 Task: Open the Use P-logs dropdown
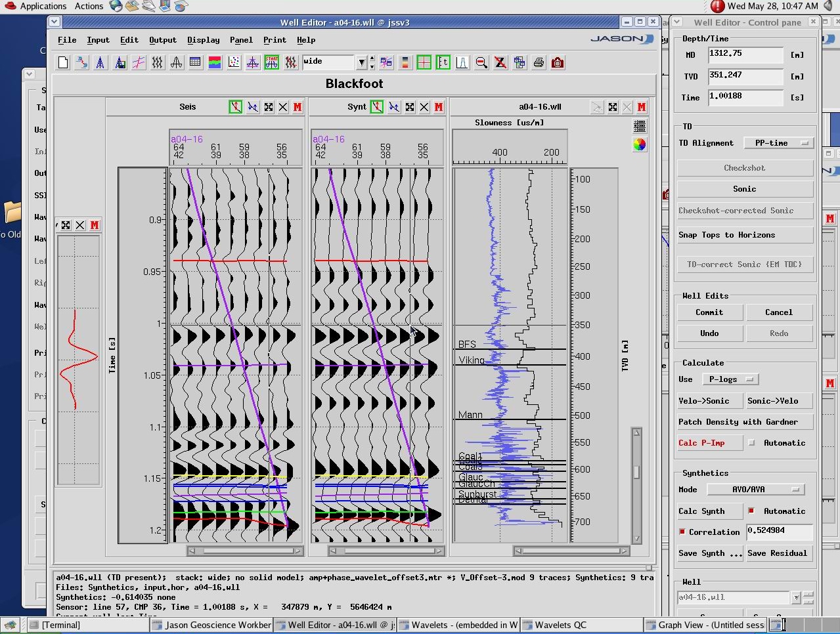[730, 379]
